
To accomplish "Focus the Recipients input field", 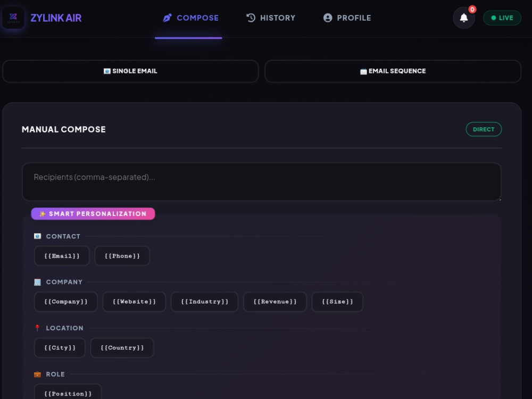I will 262,182.
